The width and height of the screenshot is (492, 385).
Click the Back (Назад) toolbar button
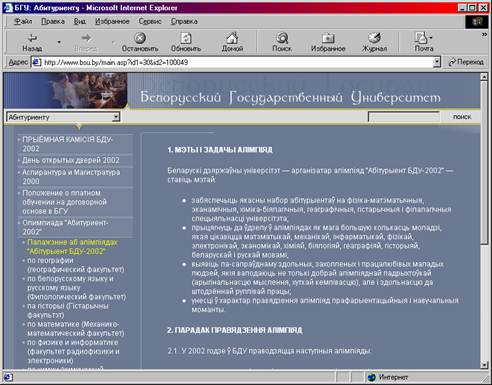pos(32,42)
